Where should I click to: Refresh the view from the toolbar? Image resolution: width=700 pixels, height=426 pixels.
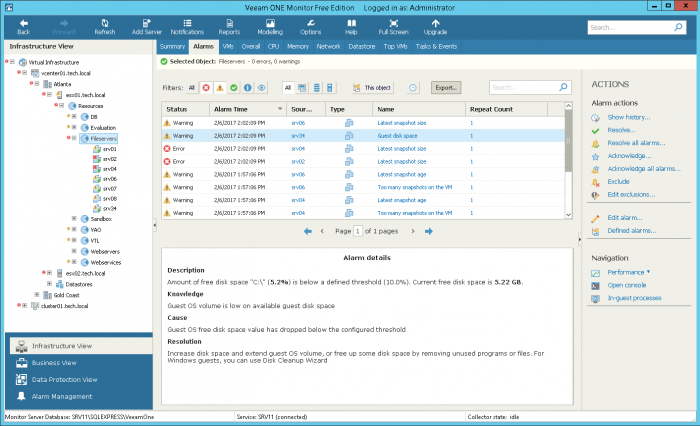coord(104,27)
